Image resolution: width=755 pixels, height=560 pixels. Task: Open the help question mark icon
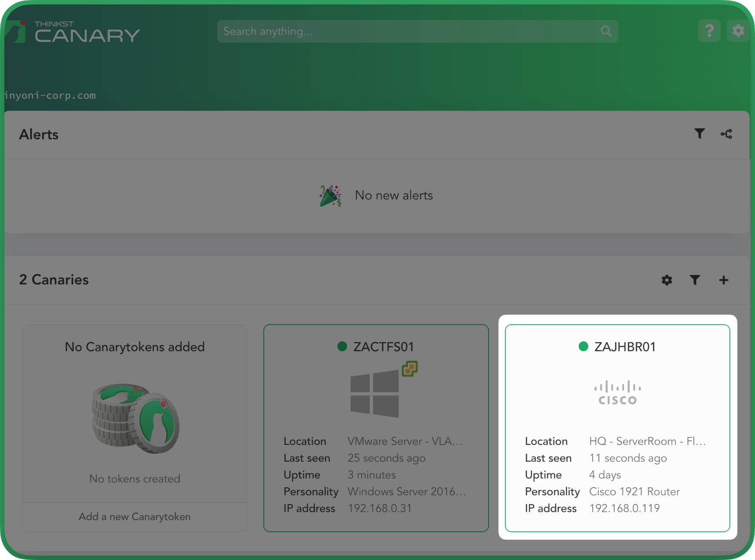click(x=709, y=31)
